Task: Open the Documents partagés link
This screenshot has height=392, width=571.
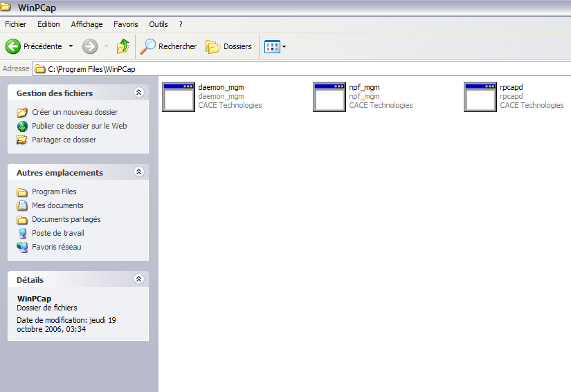Action: pos(66,219)
